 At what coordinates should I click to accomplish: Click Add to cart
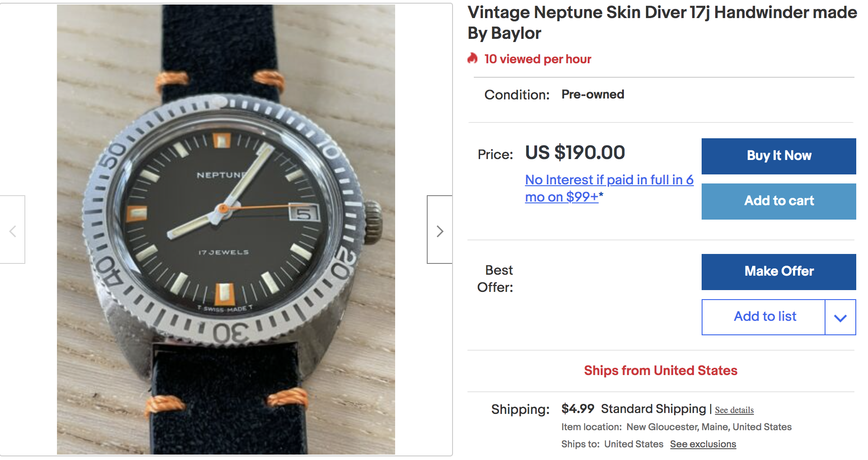click(778, 201)
